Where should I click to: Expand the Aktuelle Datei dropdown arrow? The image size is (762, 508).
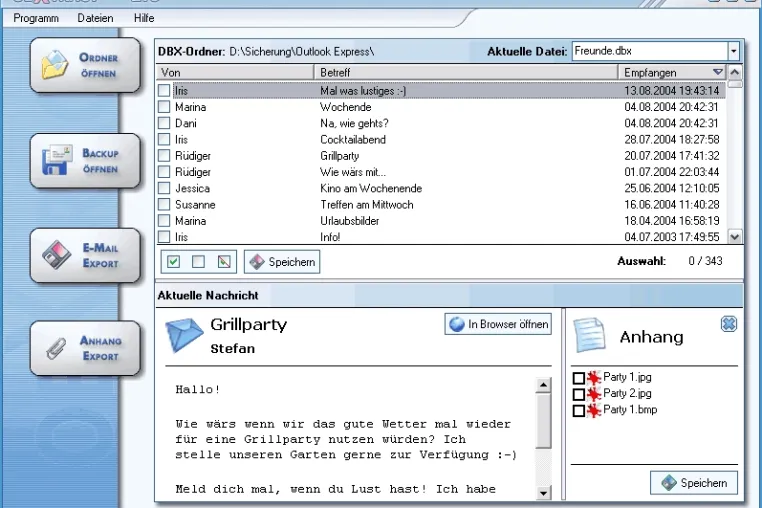click(734, 51)
